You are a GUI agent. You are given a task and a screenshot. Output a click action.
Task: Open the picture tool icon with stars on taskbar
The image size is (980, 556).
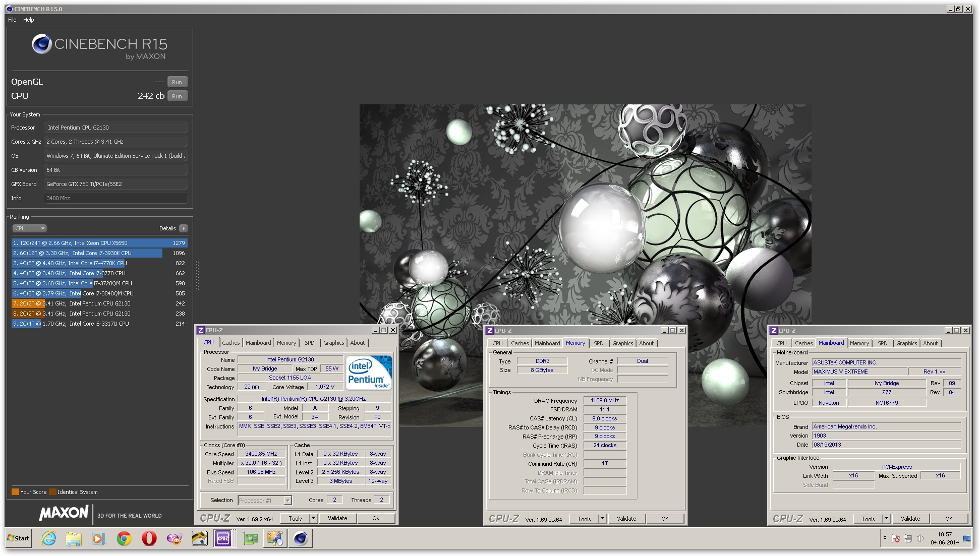pyautogui.click(x=275, y=538)
